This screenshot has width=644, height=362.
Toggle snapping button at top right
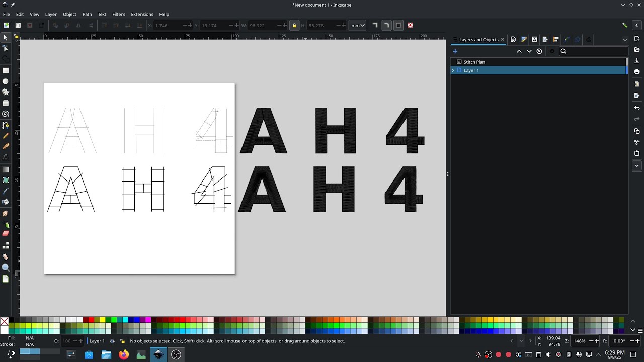click(x=624, y=25)
